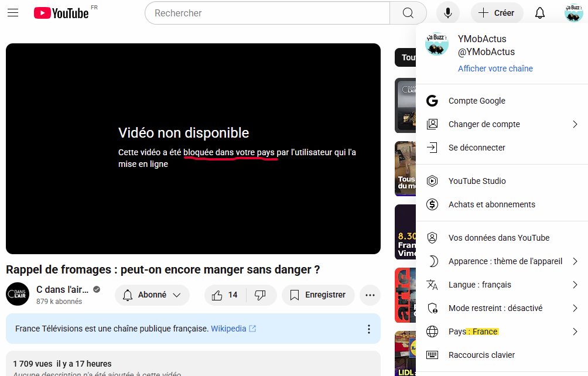The width and height of the screenshot is (588, 376).
Task: Open the hamburger guide menu
Action: (x=13, y=13)
